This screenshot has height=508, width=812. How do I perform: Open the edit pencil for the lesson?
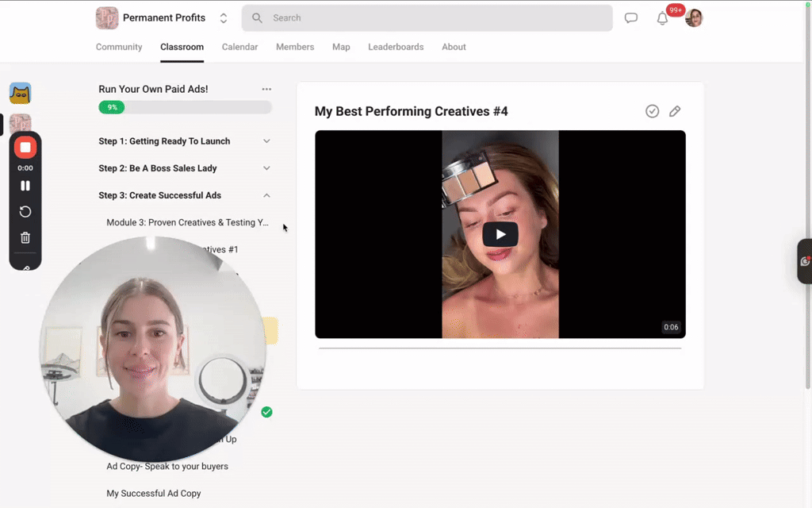[x=675, y=111]
